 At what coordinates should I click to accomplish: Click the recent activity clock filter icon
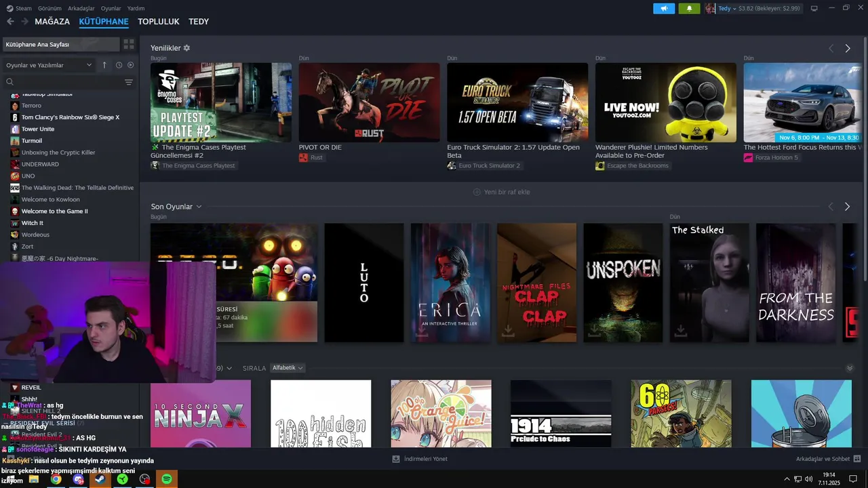119,65
